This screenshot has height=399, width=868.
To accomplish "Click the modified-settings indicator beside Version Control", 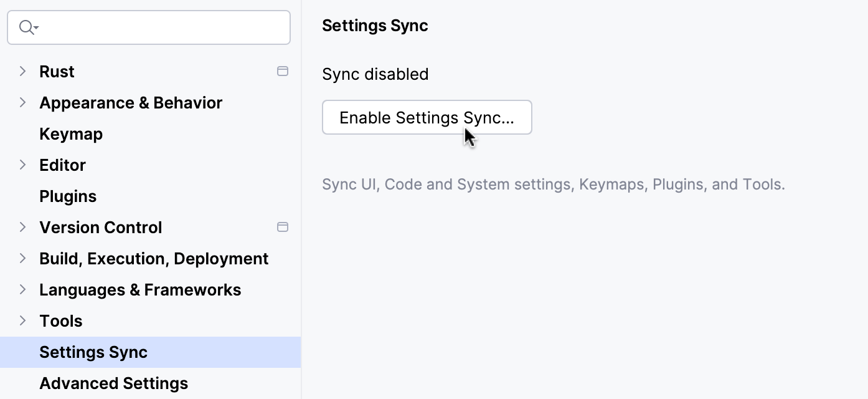I will 283,227.
